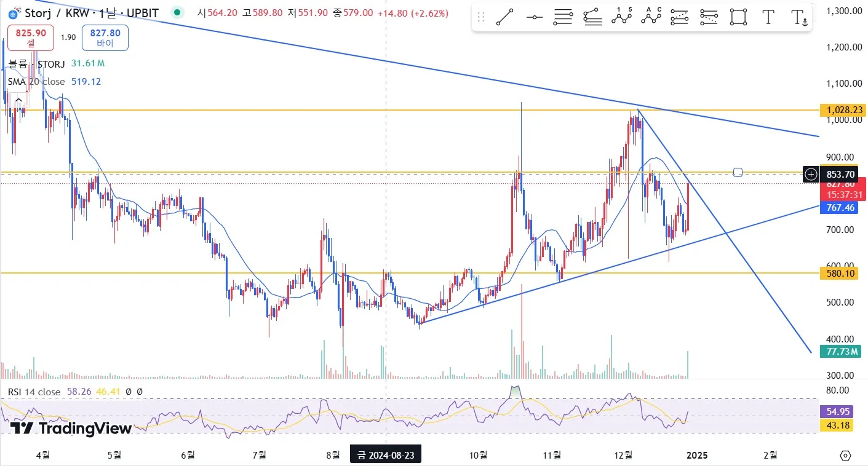Viewport: 868px width, 466px height.
Task: Click the 564.20 open price value
Action: tap(222, 13)
